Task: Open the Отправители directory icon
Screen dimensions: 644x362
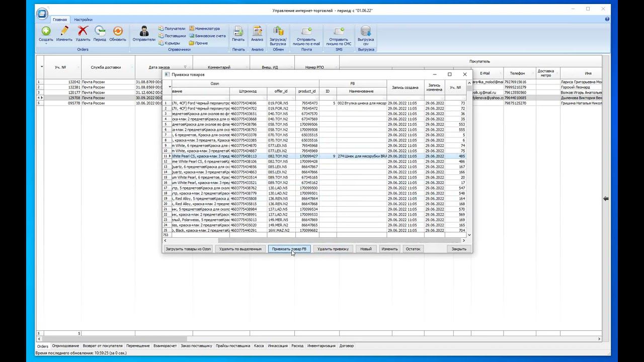Action: point(144,34)
